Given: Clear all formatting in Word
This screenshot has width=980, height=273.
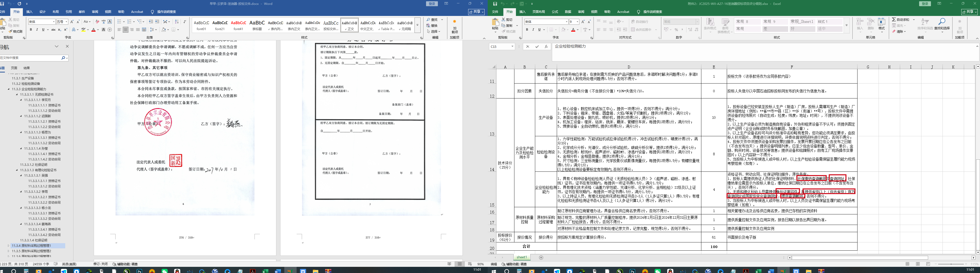Looking at the screenshot, I should [97, 22].
